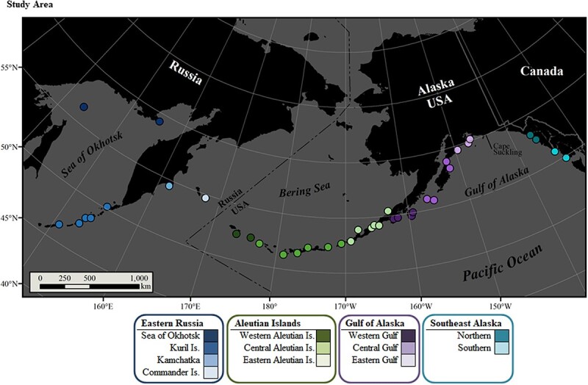The width and height of the screenshot is (588, 385).
Task: Click the 160°E longitude label
Action: click(103, 306)
